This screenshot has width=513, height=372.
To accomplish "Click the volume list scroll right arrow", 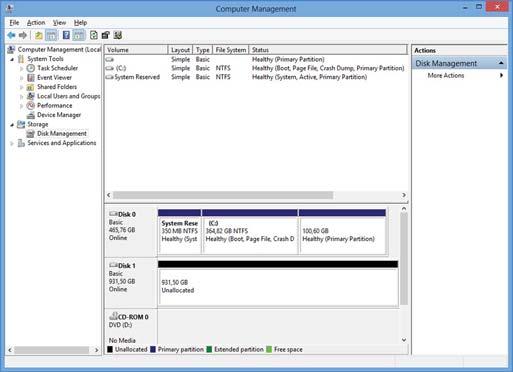I will pos(404,195).
